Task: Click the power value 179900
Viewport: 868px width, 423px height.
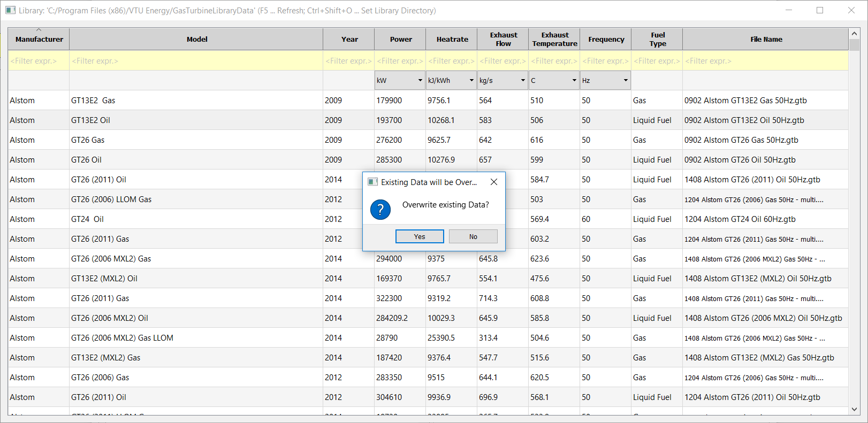Action: (389, 101)
